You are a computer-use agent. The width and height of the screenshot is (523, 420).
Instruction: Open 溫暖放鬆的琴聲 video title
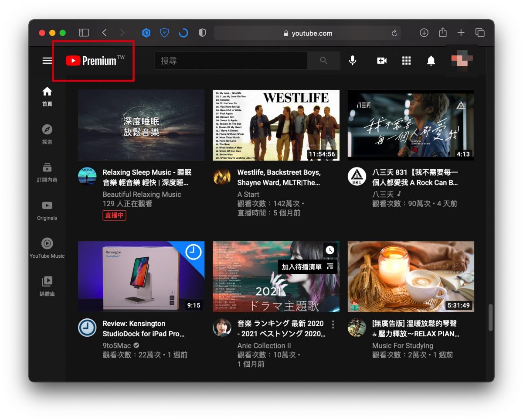tap(416, 329)
